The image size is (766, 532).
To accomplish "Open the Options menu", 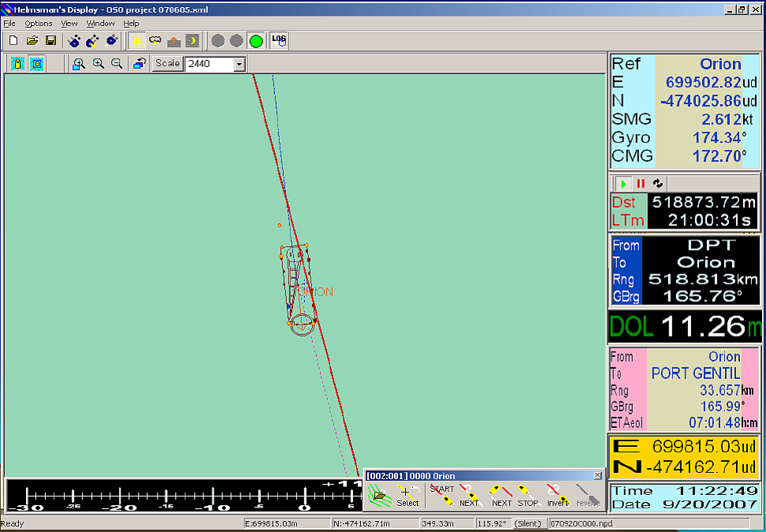I will [x=38, y=24].
